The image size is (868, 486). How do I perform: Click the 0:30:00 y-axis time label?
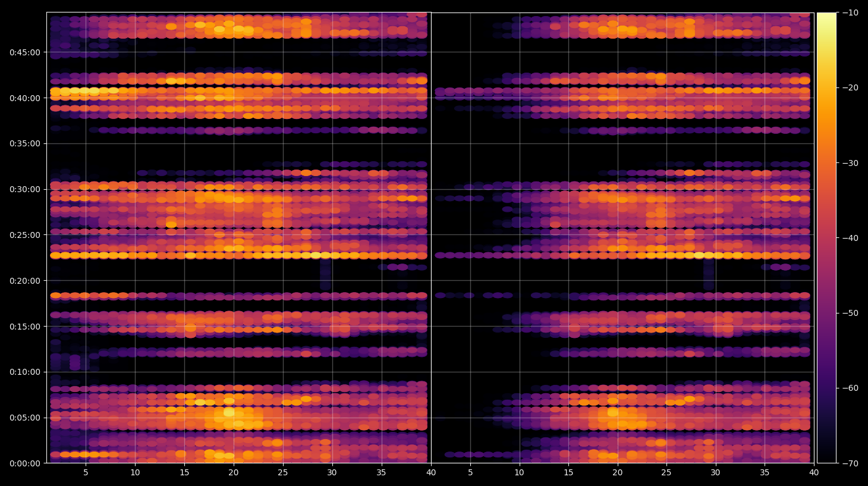[25, 189]
